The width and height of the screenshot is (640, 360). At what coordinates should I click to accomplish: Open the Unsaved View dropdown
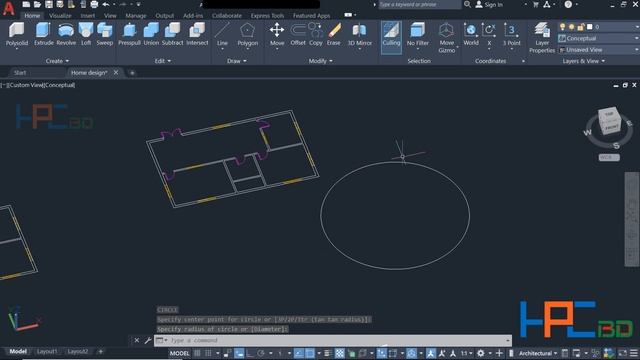[x=598, y=49]
